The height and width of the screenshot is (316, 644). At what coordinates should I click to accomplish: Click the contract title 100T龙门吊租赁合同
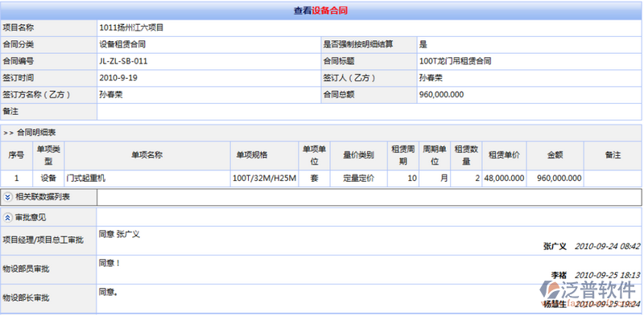coord(455,62)
